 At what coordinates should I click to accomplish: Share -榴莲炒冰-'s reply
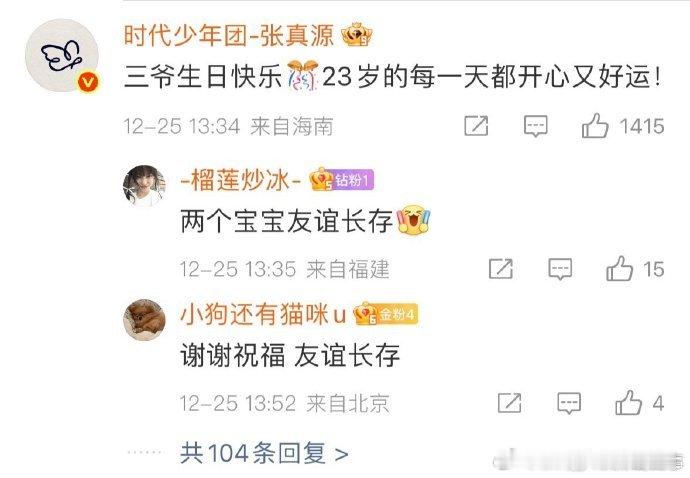(x=501, y=268)
